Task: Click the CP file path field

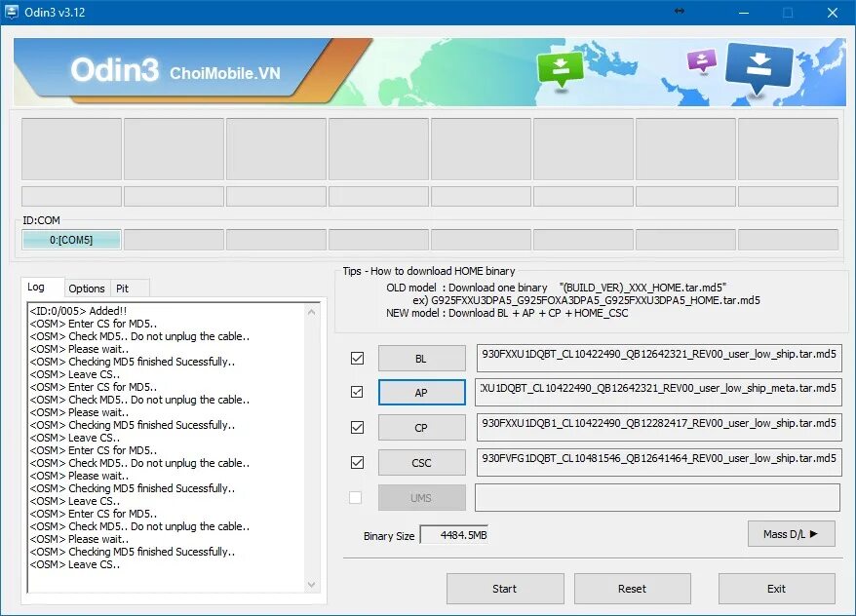Action: click(659, 427)
